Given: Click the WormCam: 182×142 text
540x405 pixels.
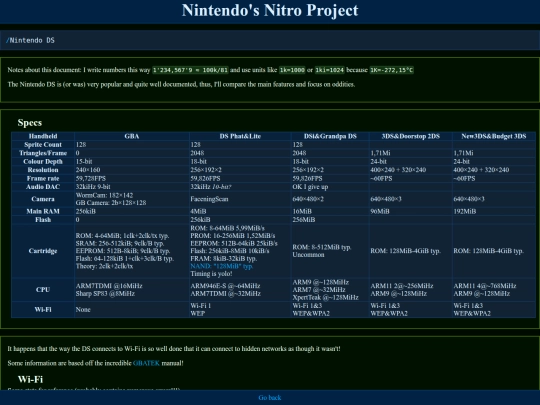Looking at the screenshot, I should tap(104, 195).
